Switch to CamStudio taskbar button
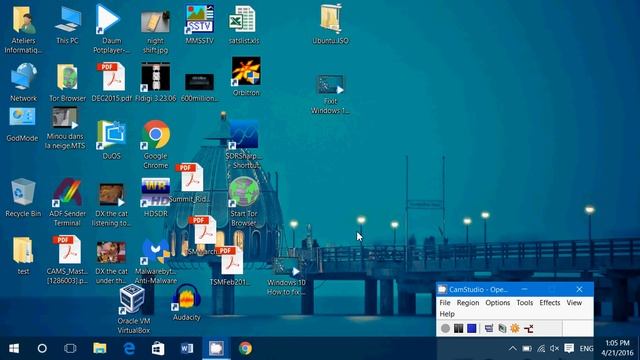Screen dimensions: 640x360 coord(216,349)
